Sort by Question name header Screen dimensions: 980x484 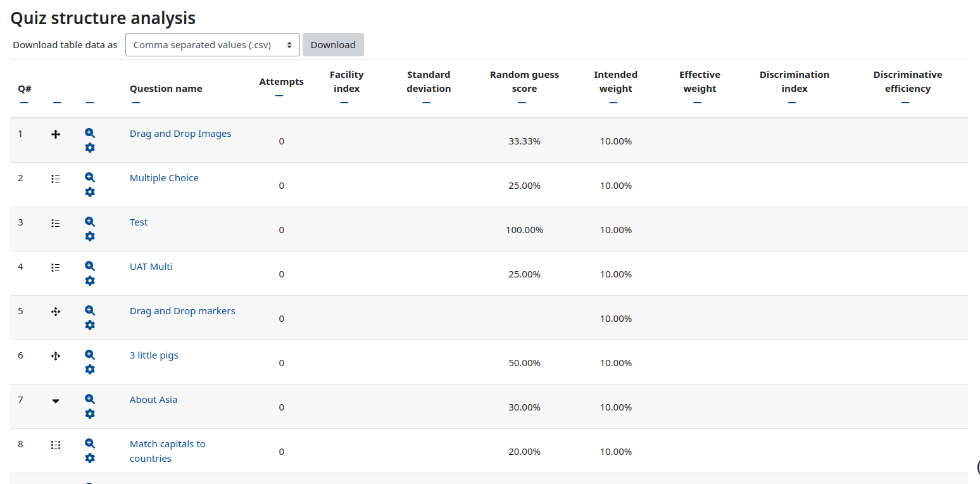(166, 89)
